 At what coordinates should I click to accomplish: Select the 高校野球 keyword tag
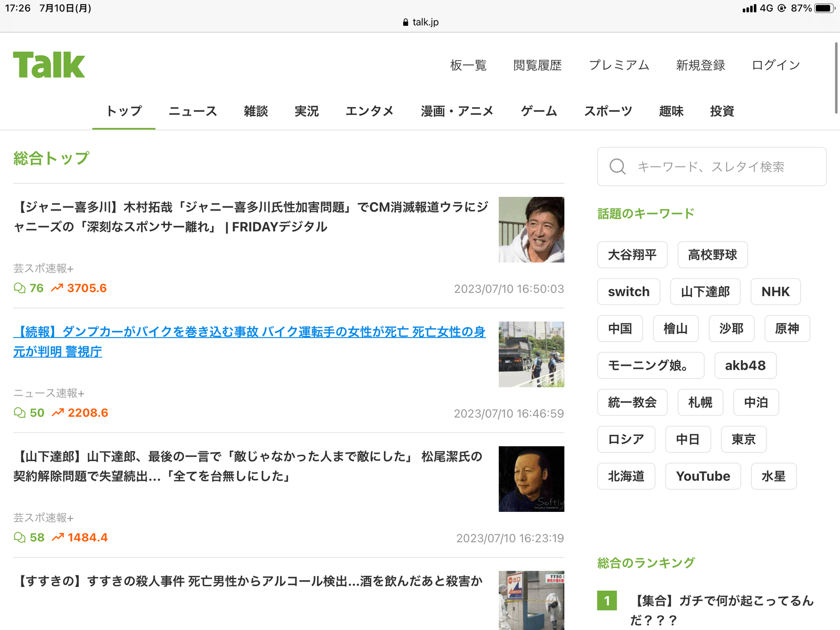click(x=713, y=255)
